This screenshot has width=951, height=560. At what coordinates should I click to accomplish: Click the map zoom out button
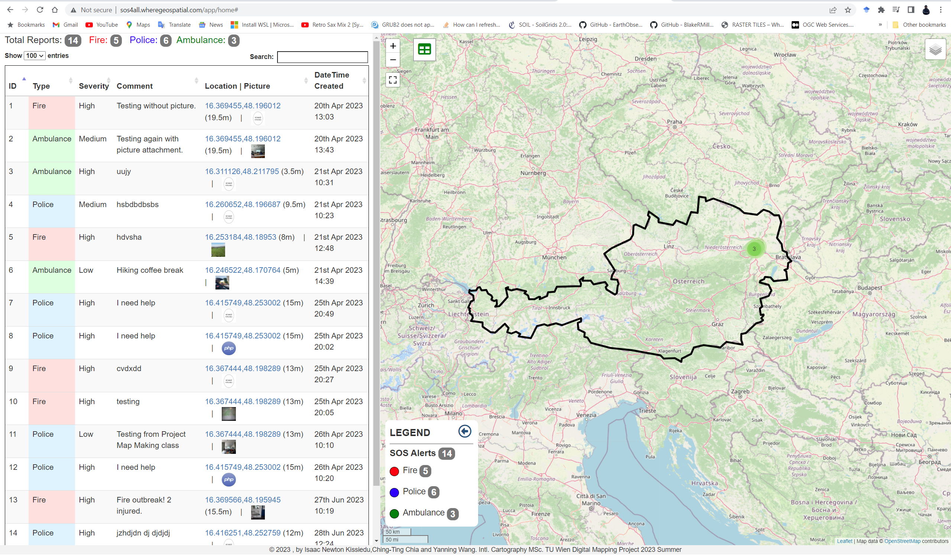click(393, 60)
